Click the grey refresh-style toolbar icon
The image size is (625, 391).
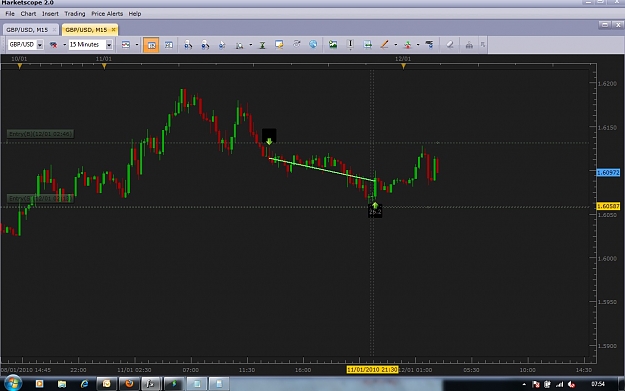pos(296,44)
